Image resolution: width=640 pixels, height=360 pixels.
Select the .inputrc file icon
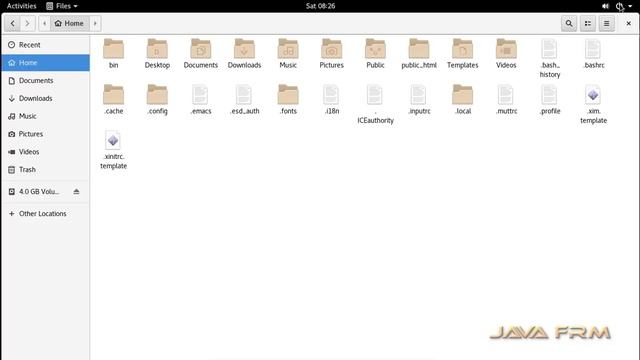tap(418, 94)
